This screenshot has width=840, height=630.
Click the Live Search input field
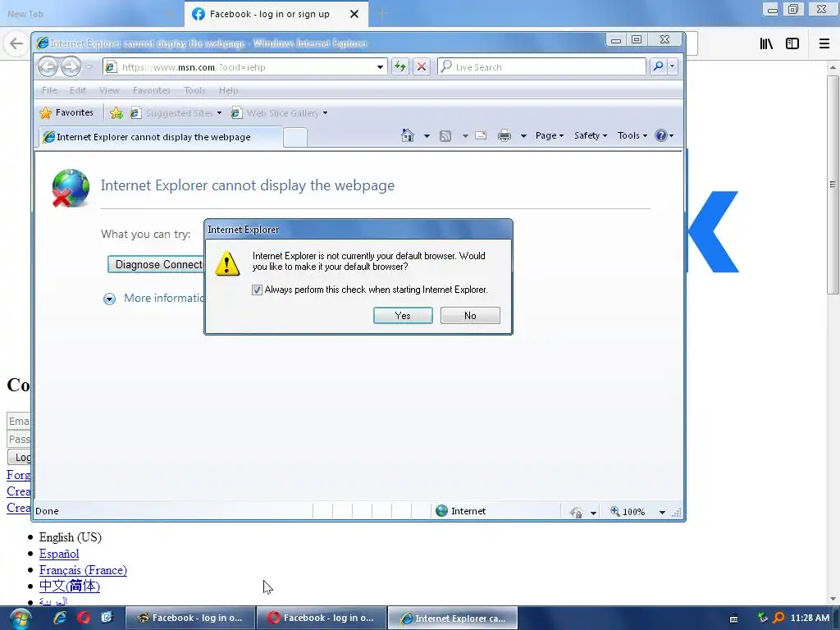pyautogui.click(x=542, y=67)
